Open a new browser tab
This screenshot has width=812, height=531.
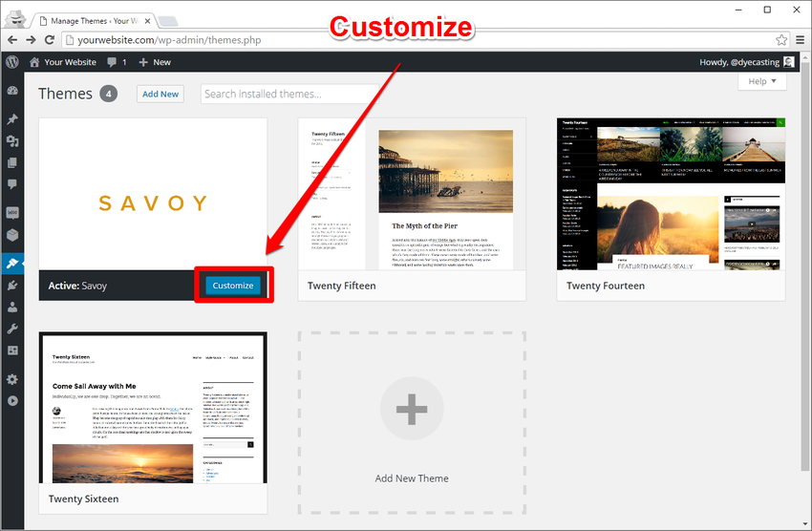coord(168,21)
